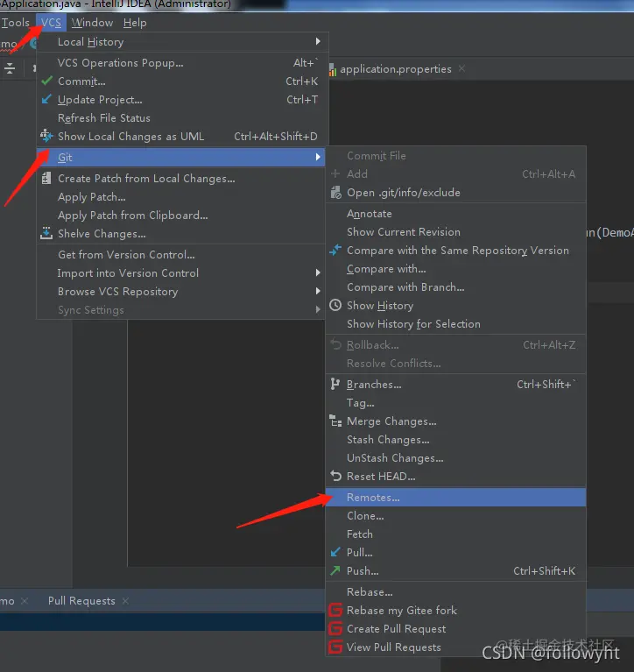Click the Compare with Same Repository Version icon
Screen dimensions: 634x672
click(335, 250)
